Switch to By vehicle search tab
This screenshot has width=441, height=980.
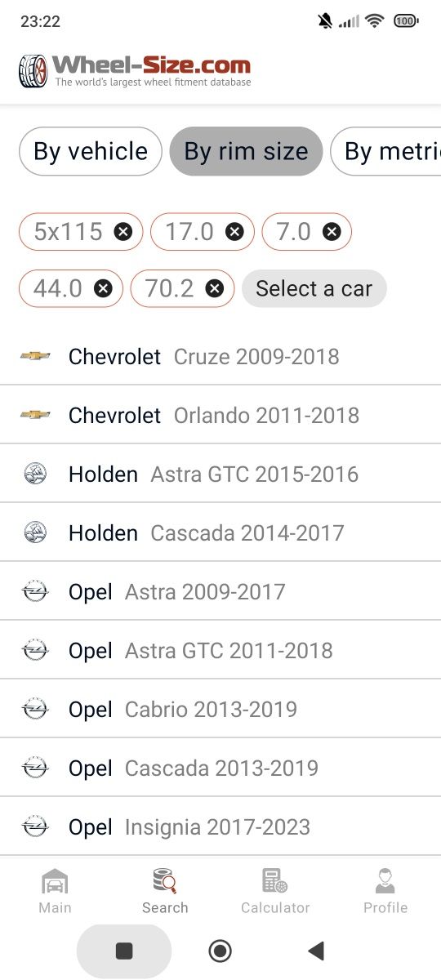click(x=91, y=151)
